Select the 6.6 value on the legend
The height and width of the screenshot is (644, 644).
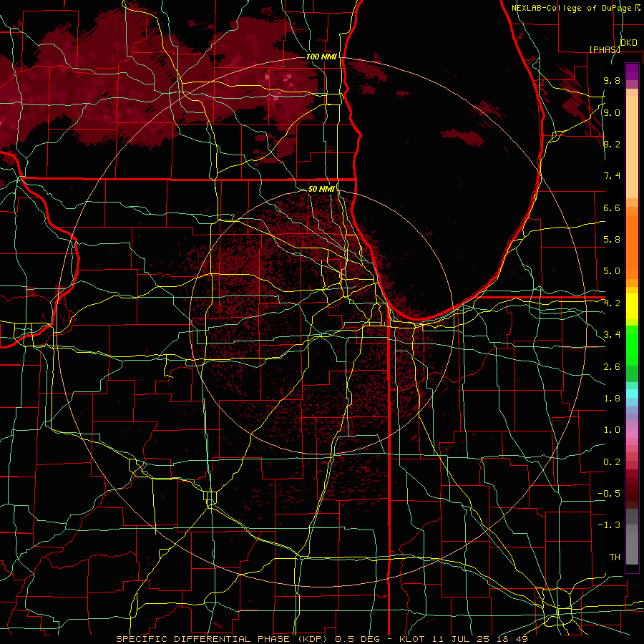coord(612,208)
